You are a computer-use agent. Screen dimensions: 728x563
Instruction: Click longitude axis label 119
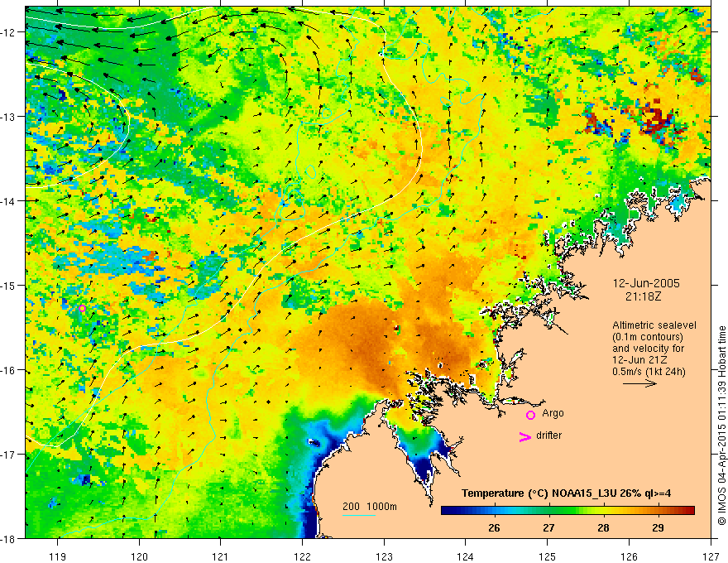coord(58,556)
